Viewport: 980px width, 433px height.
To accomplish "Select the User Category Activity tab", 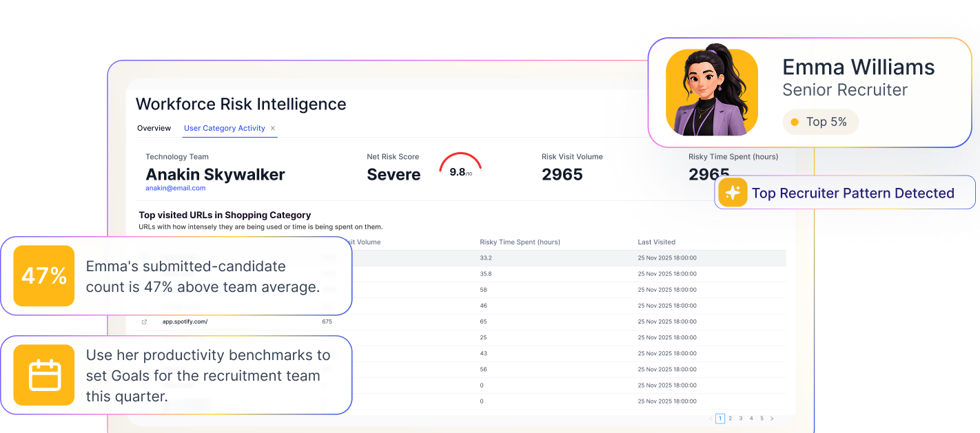I will [x=225, y=128].
